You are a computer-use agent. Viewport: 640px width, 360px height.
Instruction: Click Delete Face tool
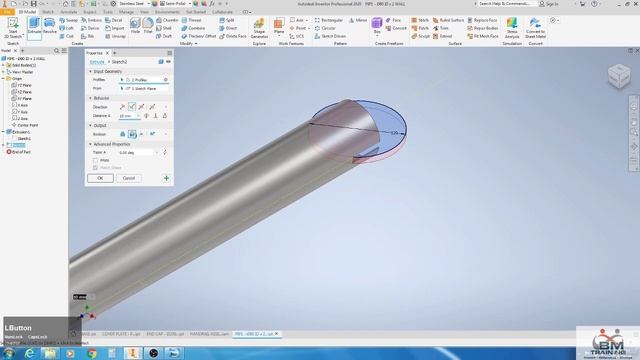(x=233, y=36)
